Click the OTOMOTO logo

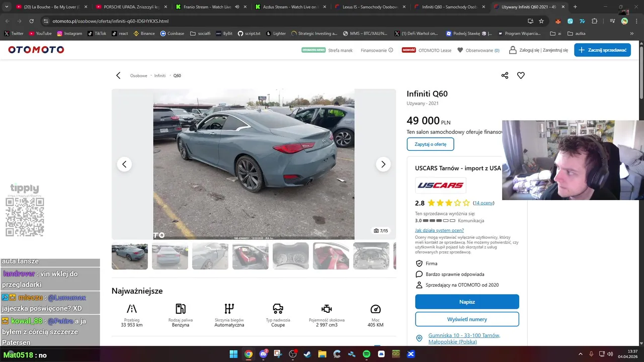click(x=36, y=50)
